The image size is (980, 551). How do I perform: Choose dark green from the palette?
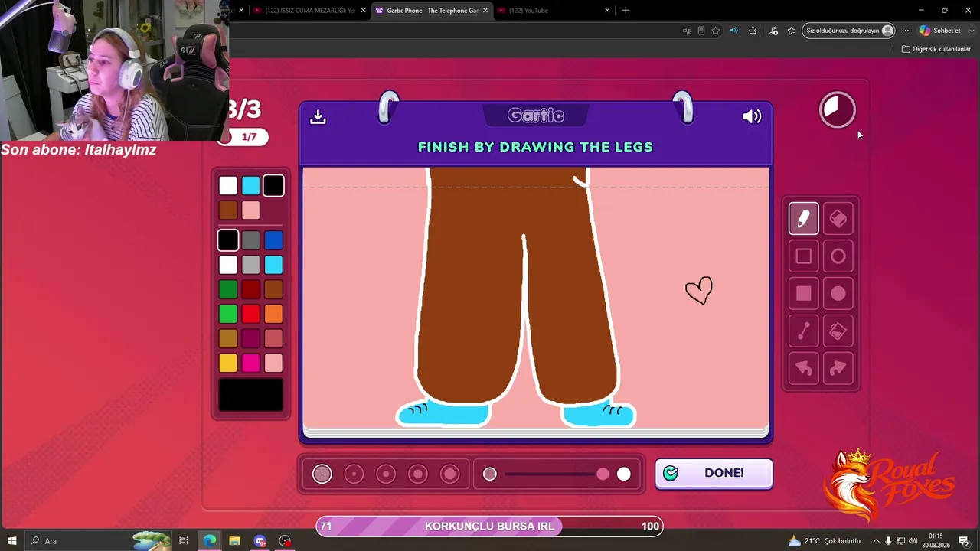(x=228, y=289)
